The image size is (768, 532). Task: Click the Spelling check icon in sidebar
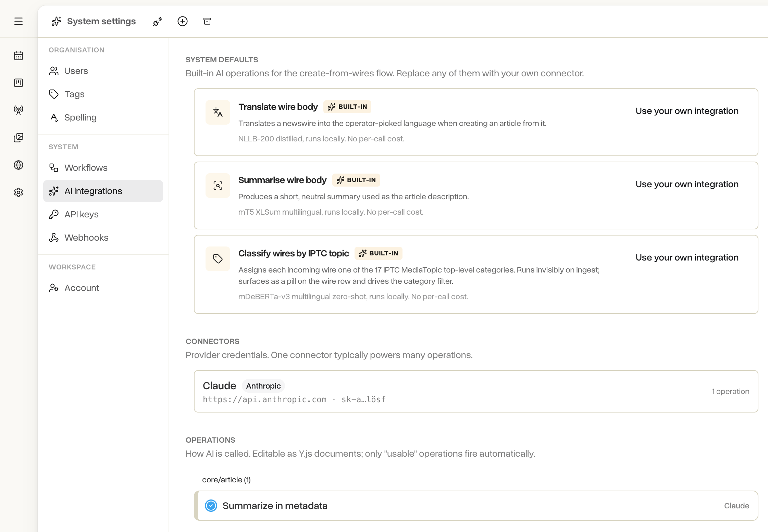pos(54,117)
